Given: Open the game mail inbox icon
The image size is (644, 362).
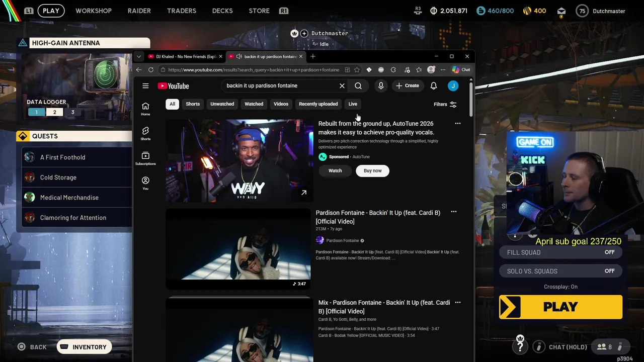Looking at the screenshot, I should point(561,11).
